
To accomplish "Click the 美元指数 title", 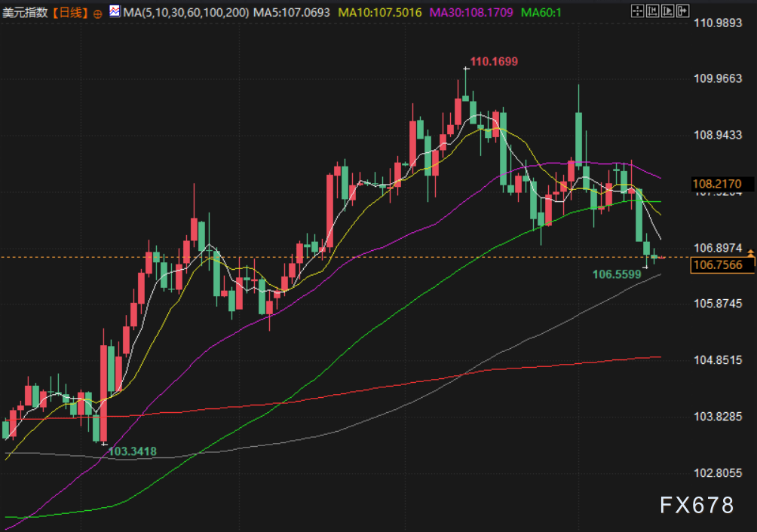I will [x=25, y=13].
